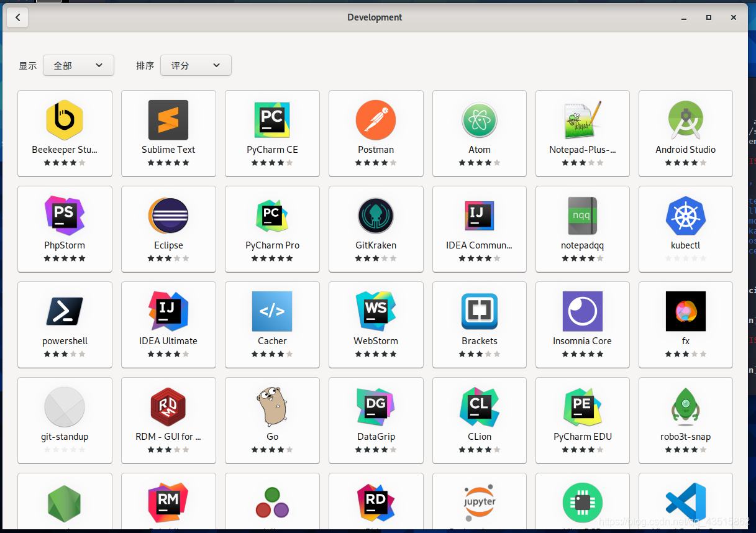Click the Insomnia Core name label
The height and width of the screenshot is (533, 756).
click(x=583, y=341)
